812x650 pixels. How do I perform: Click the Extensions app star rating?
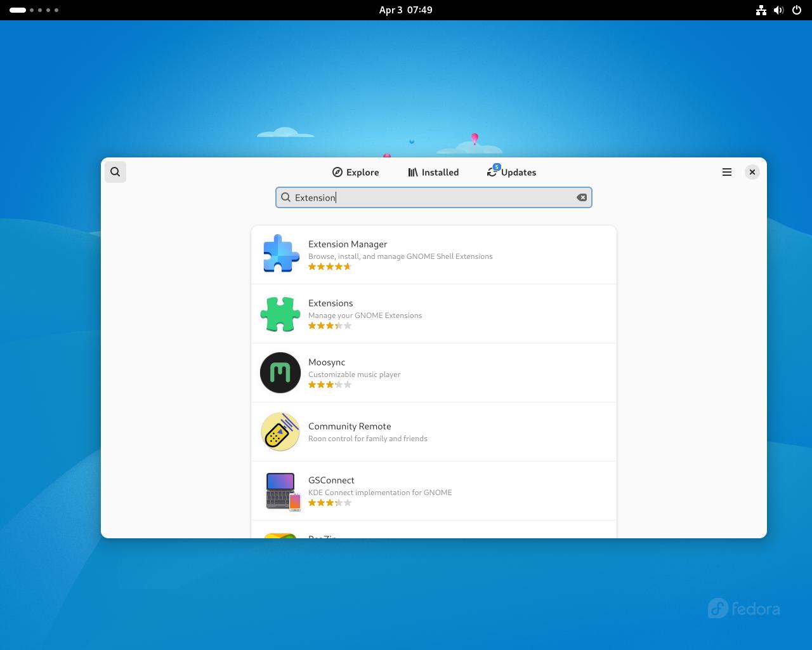click(330, 326)
